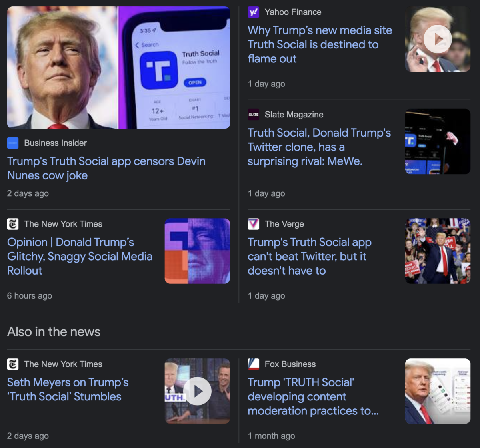This screenshot has height=448, width=480.
Task: Open the Devin Nunes cow joke headline
Action: [106, 168]
